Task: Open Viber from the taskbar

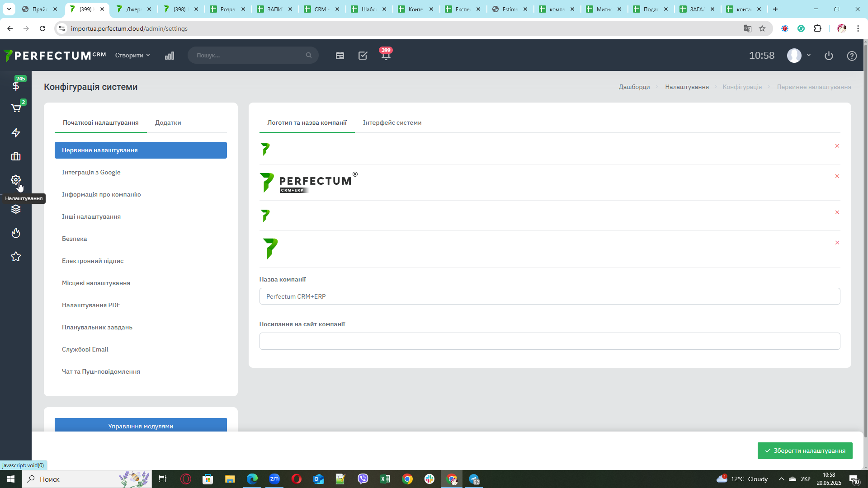Action: pos(363,479)
